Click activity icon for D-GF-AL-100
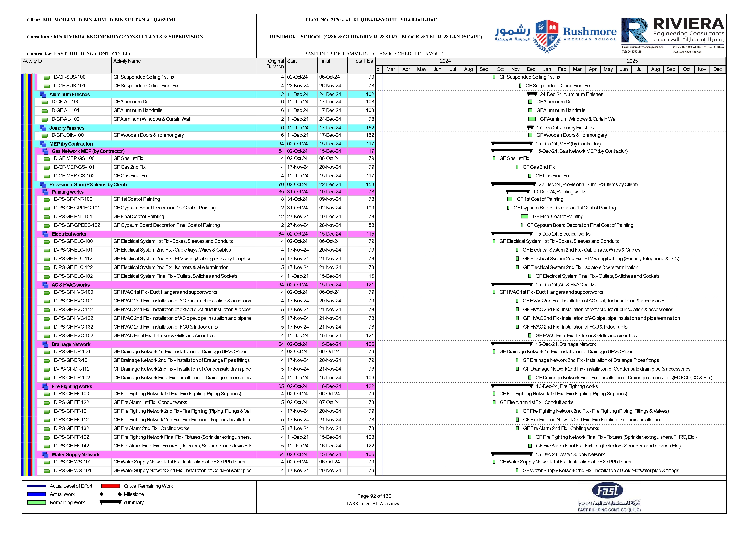 coord(44,102)
